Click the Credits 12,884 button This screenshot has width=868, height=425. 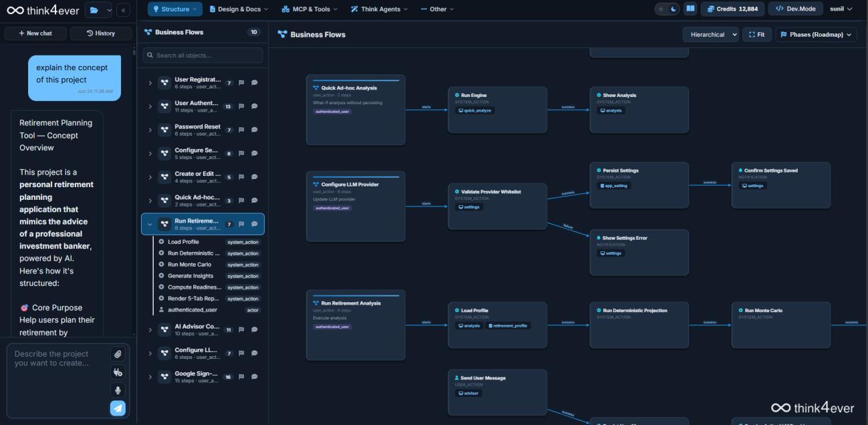[732, 9]
